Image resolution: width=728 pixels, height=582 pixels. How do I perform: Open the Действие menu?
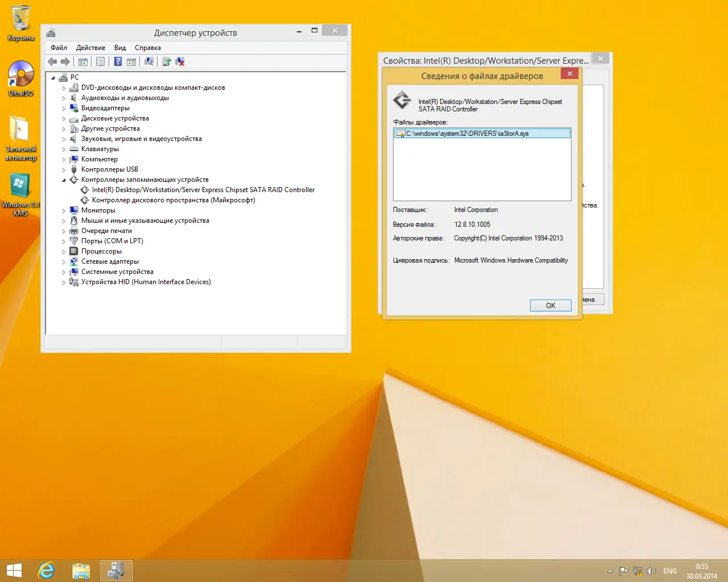click(x=90, y=48)
